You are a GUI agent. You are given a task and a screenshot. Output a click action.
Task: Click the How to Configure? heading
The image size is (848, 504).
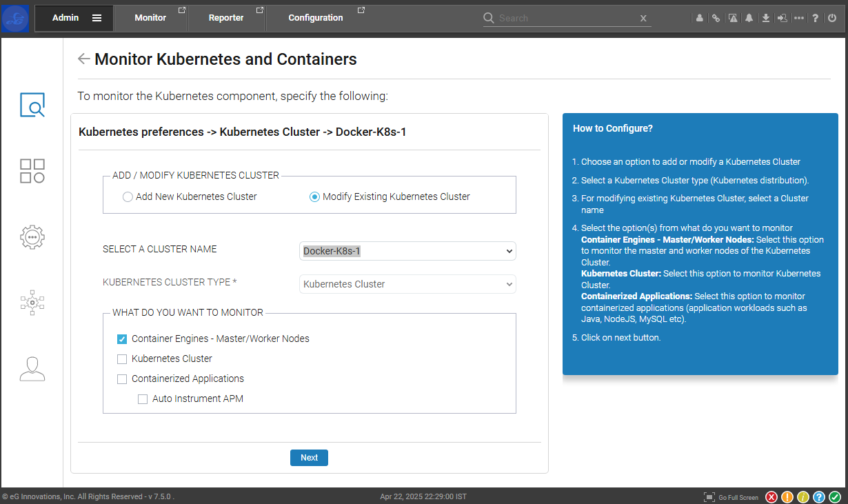click(613, 128)
